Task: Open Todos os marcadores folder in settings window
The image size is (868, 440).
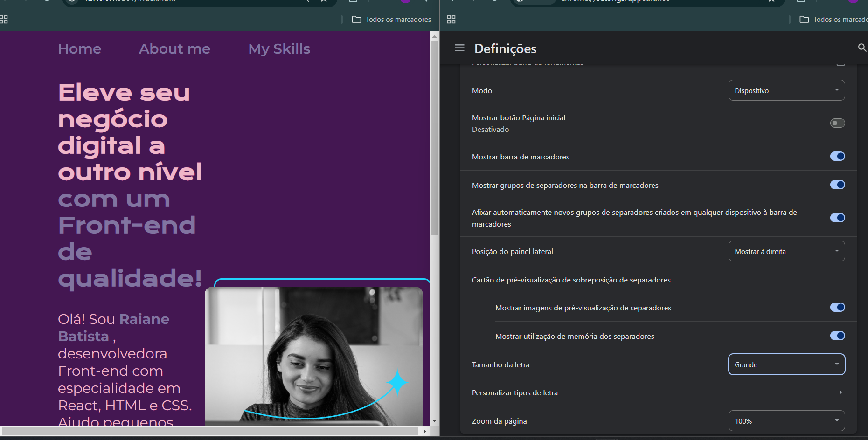Action: pos(834,20)
